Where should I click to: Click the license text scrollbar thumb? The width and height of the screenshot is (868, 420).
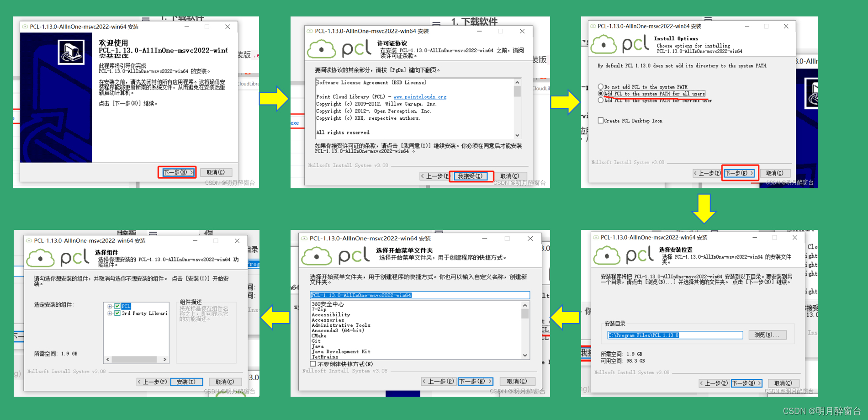[517, 91]
